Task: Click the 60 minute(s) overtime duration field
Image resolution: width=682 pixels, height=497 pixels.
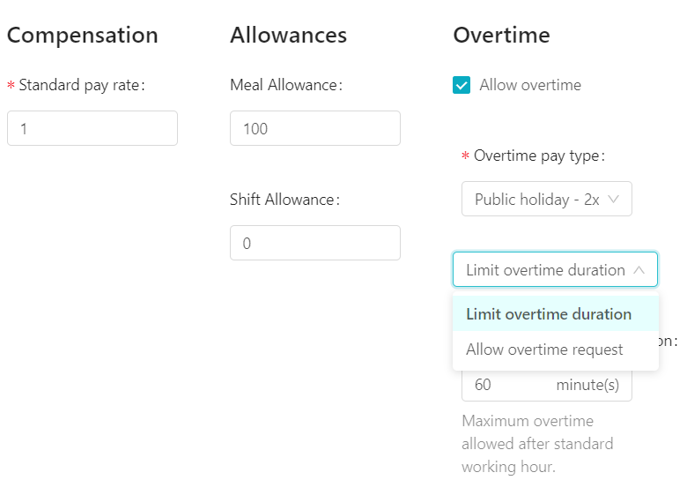Action: 546,385
